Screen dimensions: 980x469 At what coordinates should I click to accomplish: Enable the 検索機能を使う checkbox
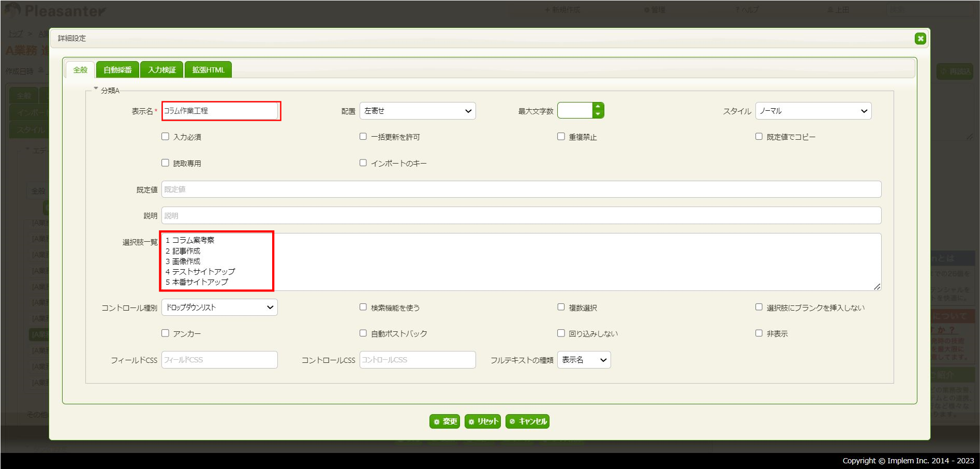[x=363, y=307]
